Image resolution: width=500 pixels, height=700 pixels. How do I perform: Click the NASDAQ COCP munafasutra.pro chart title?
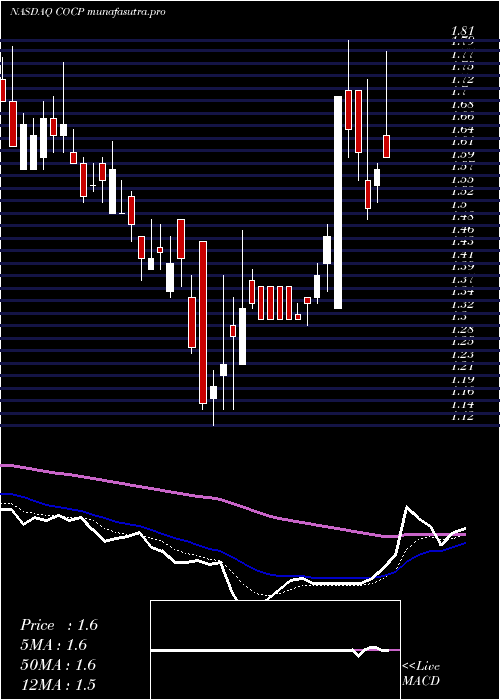click(88, 12)
